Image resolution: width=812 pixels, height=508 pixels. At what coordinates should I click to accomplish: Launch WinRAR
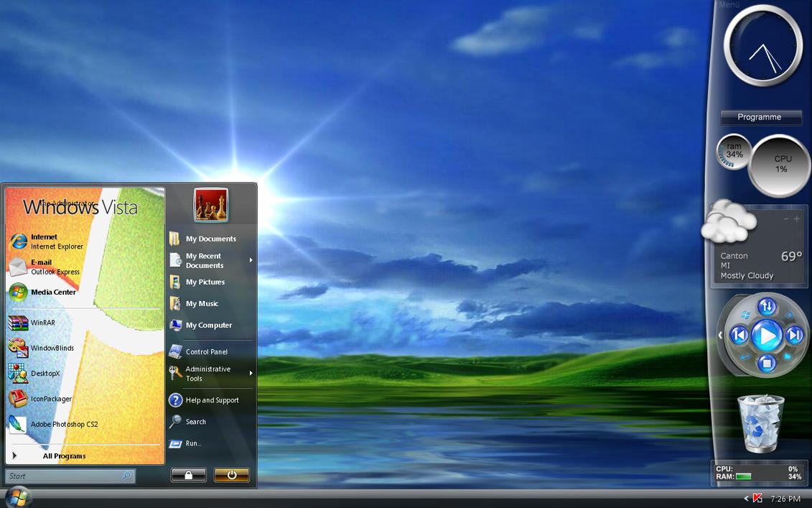(x=32, y=323)
